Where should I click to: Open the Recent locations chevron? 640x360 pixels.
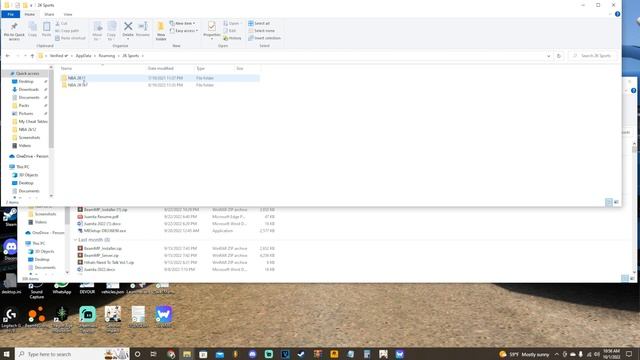(25, 56)
